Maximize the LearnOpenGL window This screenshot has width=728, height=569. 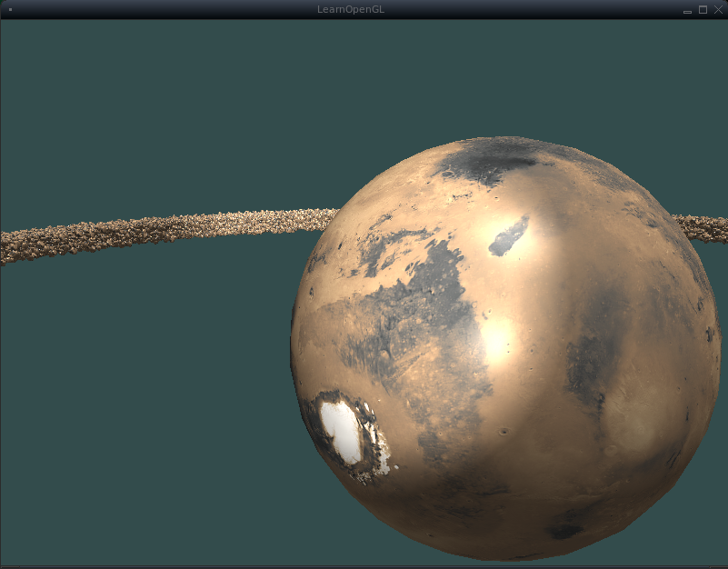pyautogui.click(x=703, y=9)
